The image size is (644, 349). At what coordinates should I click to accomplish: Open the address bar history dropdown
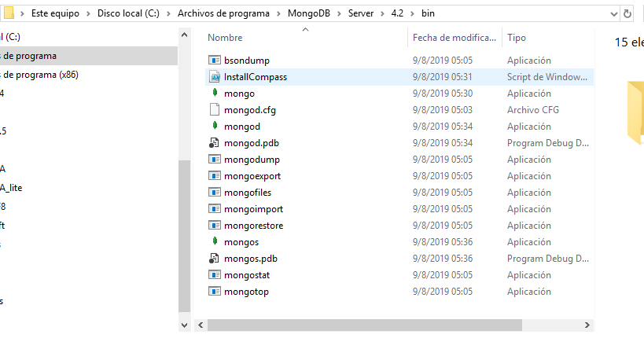(x=614, y=14)
